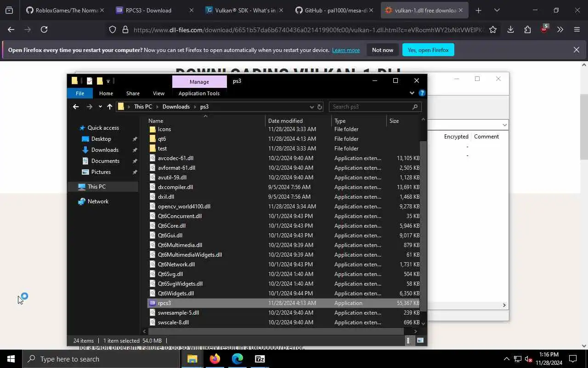Click Explorer properties quick access icon
The width and height of the screenshot is (588, 368).
tap(89, 81)
